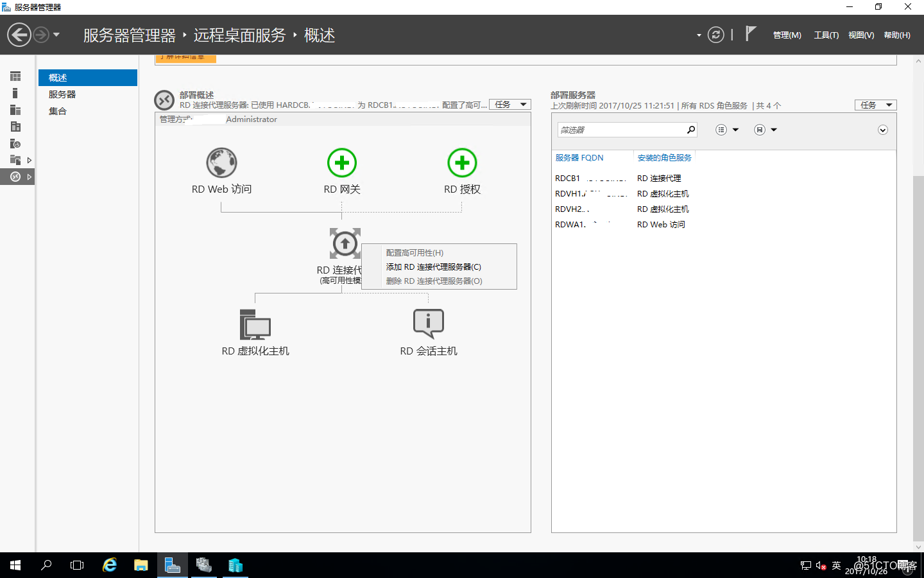
Task: Open Task View on taskbar
Action: pos(77,565)
